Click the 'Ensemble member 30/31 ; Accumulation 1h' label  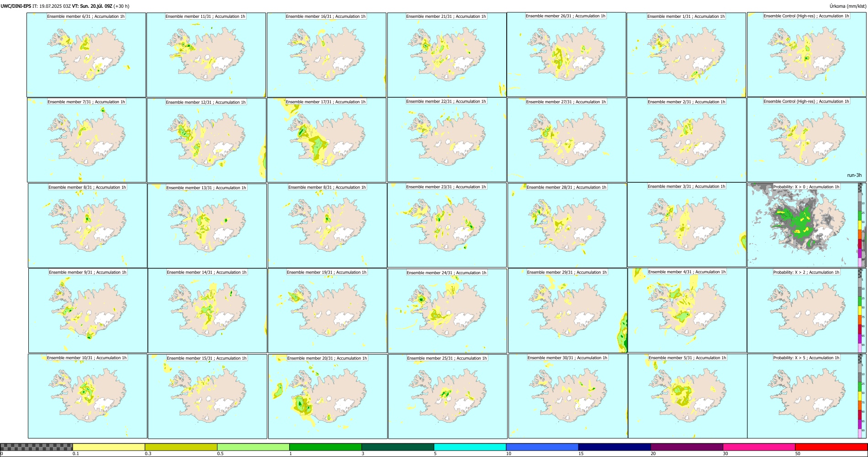tap(567, 358)
